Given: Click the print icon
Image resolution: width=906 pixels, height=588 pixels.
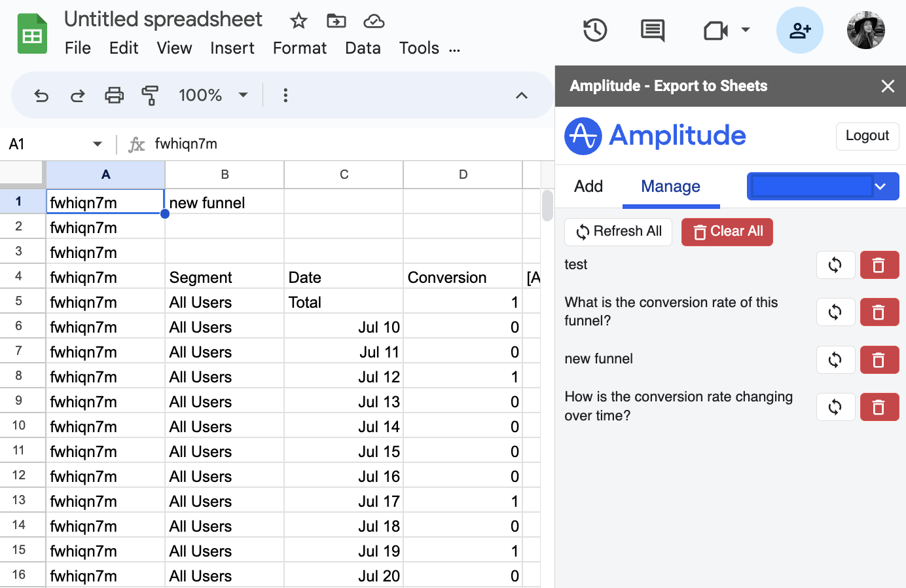Looking at the screenshot, I should tap(115, 96).
